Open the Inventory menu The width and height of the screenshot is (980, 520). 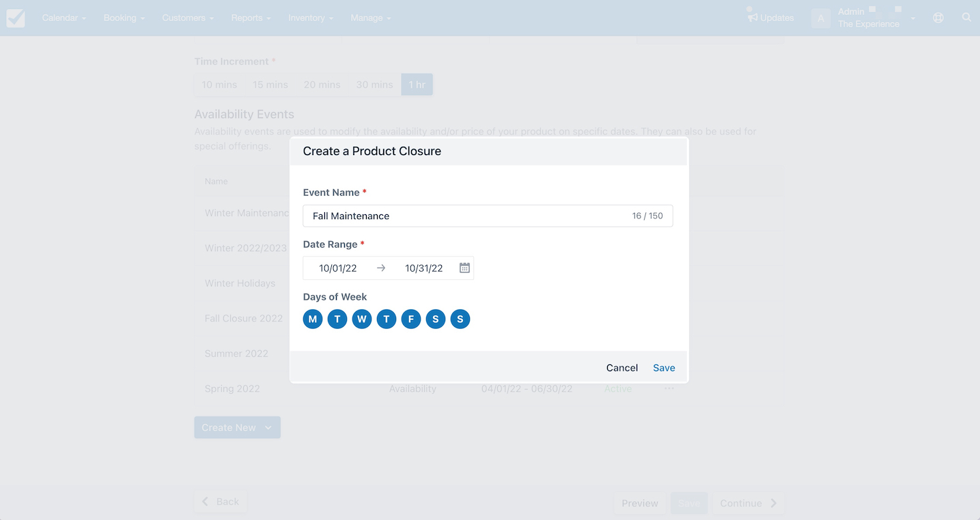[311, 18]
